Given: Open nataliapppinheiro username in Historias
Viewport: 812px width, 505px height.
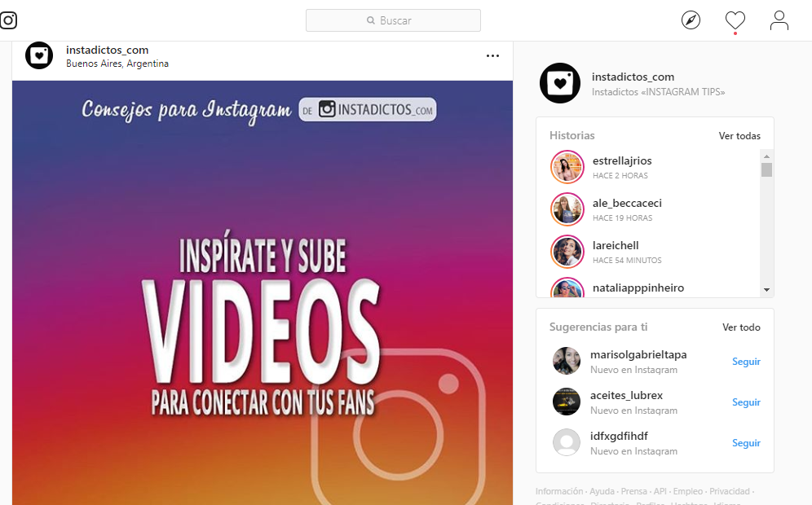Looking at the screenshot, I should [638, 288].
